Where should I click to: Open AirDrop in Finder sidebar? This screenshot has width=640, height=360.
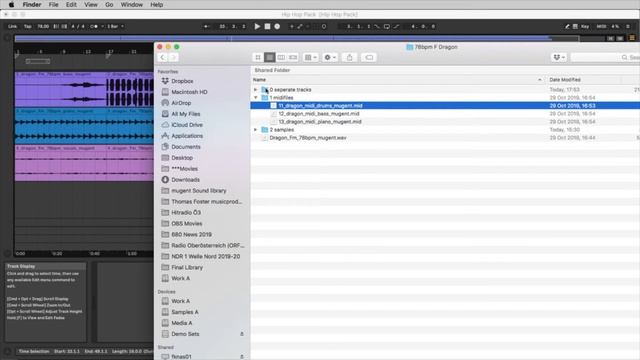coord(181,103)
